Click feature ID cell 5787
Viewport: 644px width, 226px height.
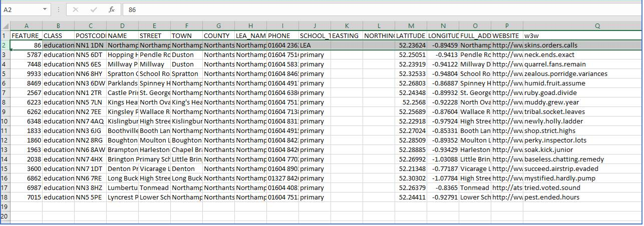[x=27, y=54]
